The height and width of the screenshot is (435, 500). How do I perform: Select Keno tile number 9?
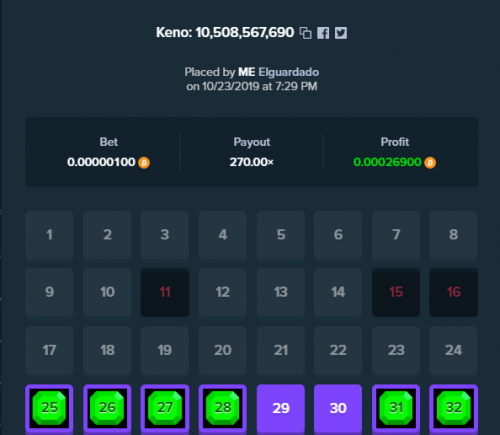point(49,292)
